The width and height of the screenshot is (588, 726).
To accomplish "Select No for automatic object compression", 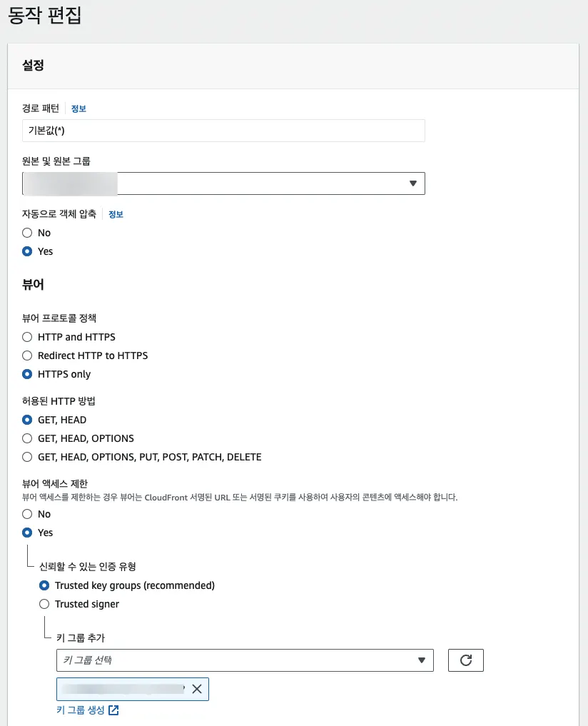I will click(x=27, y=233).
